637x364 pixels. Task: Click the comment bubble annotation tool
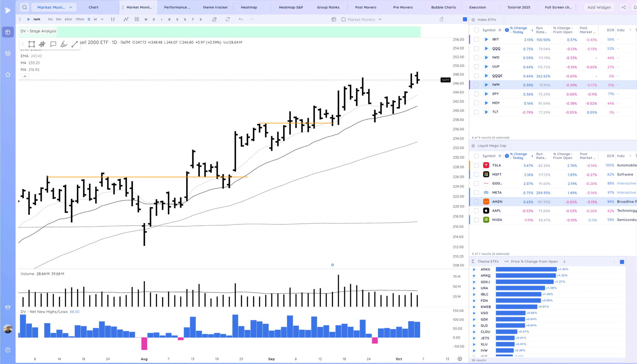pyautogui.click(x=53, y=44)
